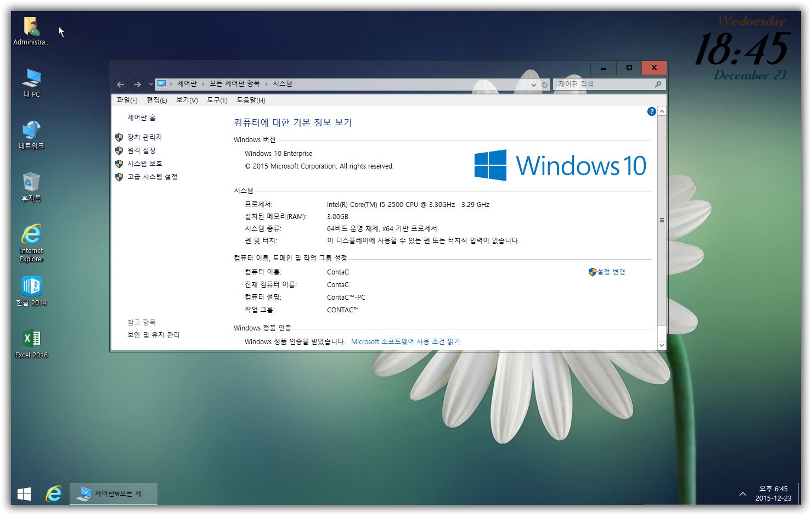
Task: Select the text Windows 10 Enterprise
Action: pos(278,154)
